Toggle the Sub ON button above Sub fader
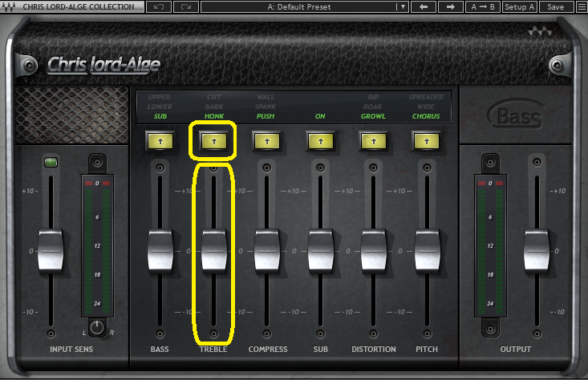588x380 pixels. [x=320, y=141]
